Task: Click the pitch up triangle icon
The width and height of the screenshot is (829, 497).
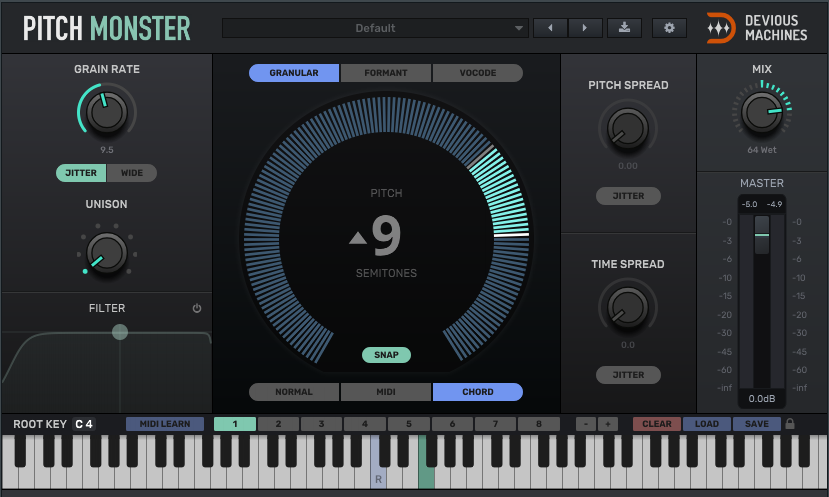Action: 357,238
